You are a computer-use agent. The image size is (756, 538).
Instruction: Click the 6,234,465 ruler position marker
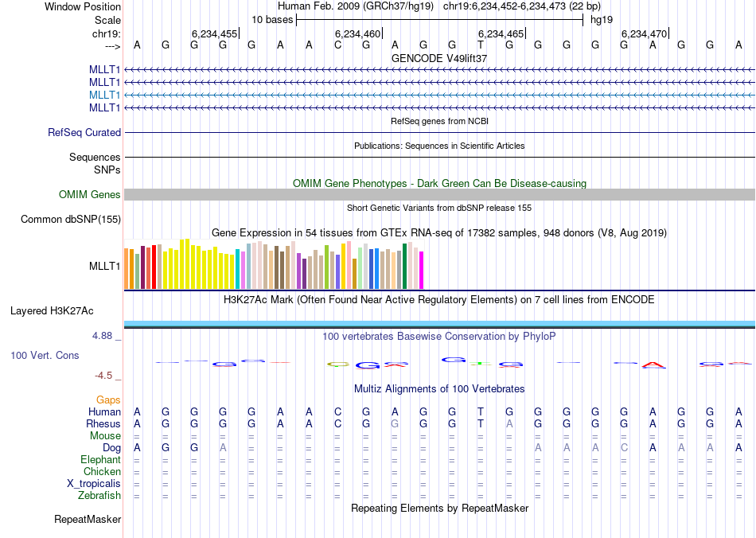[501, 34]
